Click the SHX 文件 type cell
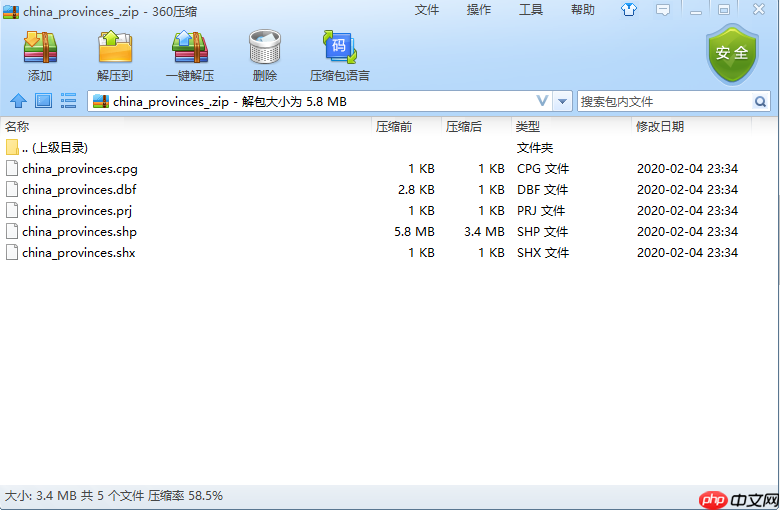 click(x=543, y=252)
